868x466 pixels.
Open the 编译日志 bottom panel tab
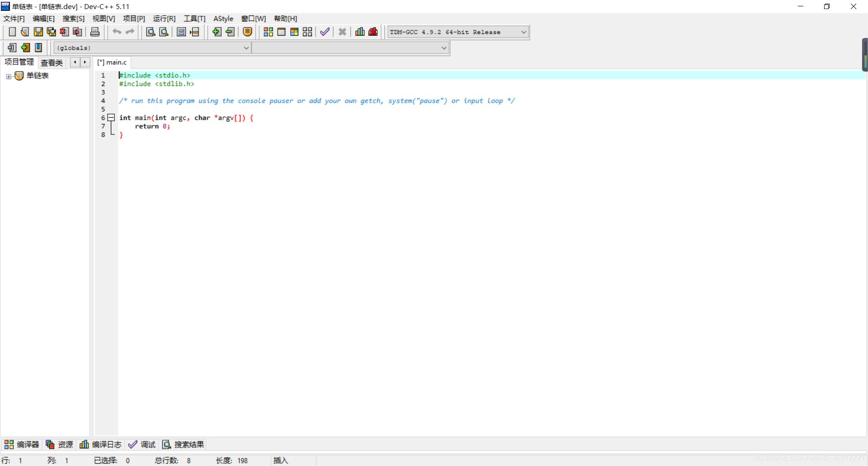pos(100,444)
